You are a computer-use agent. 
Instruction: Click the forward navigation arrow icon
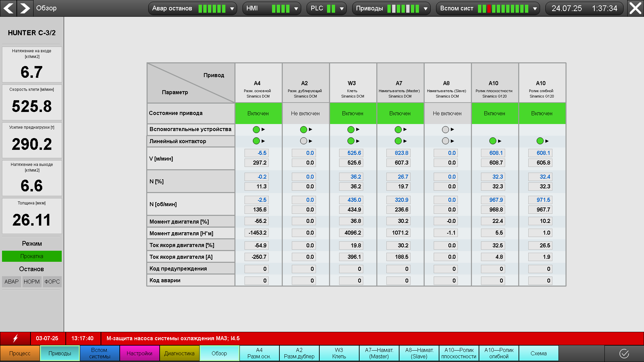[x=25, y=8]
